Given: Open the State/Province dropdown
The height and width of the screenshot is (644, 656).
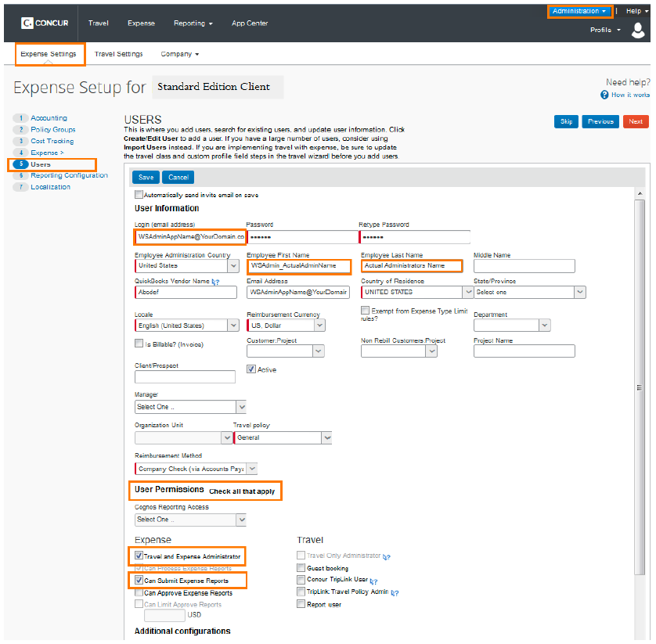Looking at the screenshot, I should point(580,293).
